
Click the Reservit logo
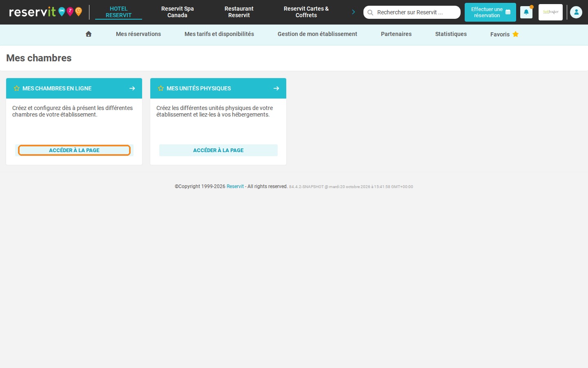(45, 12)
